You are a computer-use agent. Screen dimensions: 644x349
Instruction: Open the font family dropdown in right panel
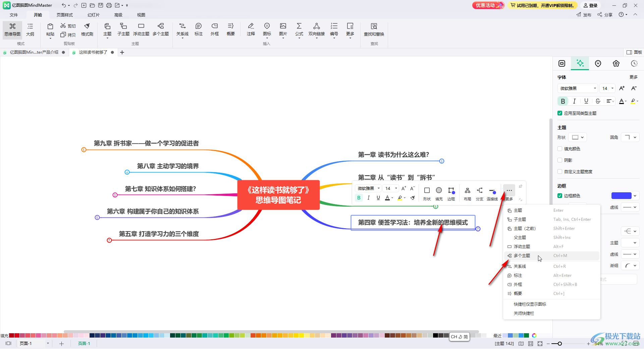578,88
